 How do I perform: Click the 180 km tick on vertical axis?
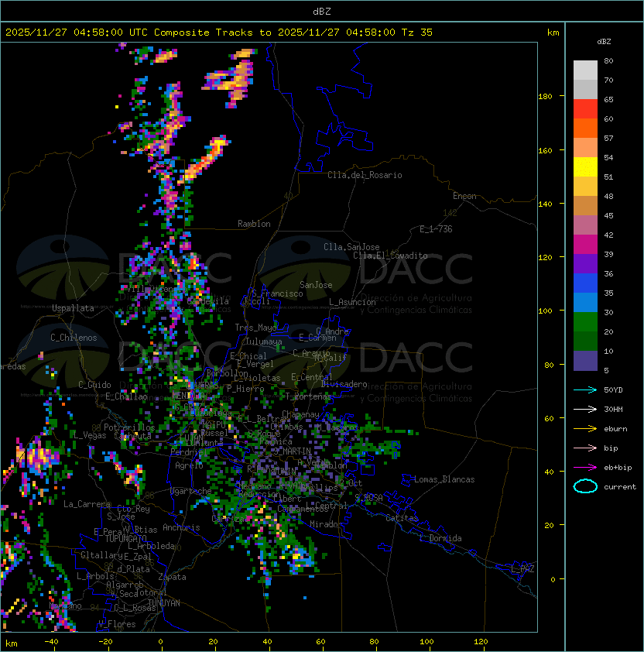[545, 97]
